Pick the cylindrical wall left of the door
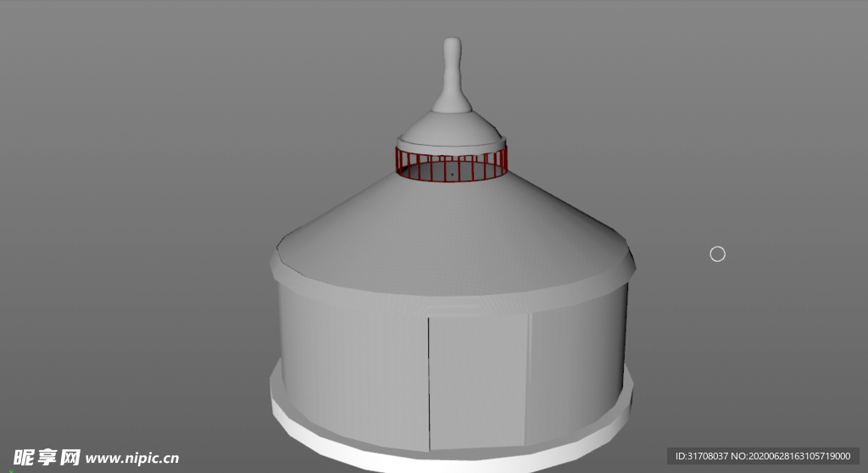The height and width of the screenshot is (473, 868). [x=353, y=365]
